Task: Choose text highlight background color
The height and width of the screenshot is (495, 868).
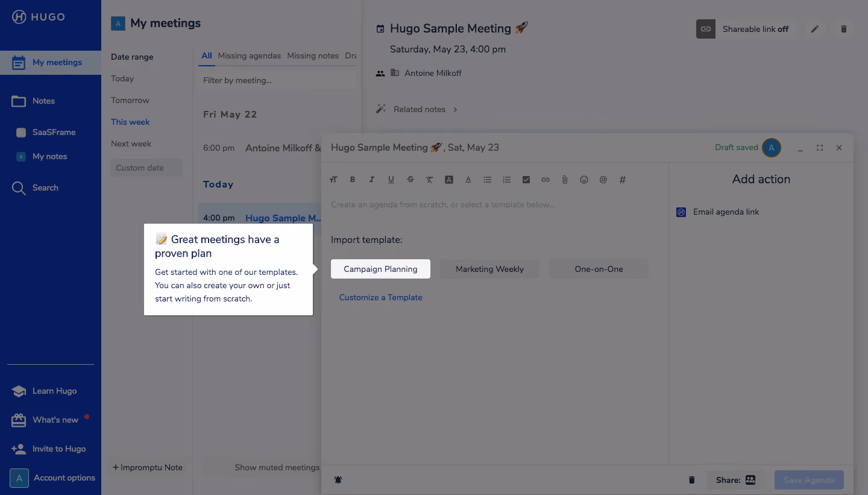Action: click(449, 180)
